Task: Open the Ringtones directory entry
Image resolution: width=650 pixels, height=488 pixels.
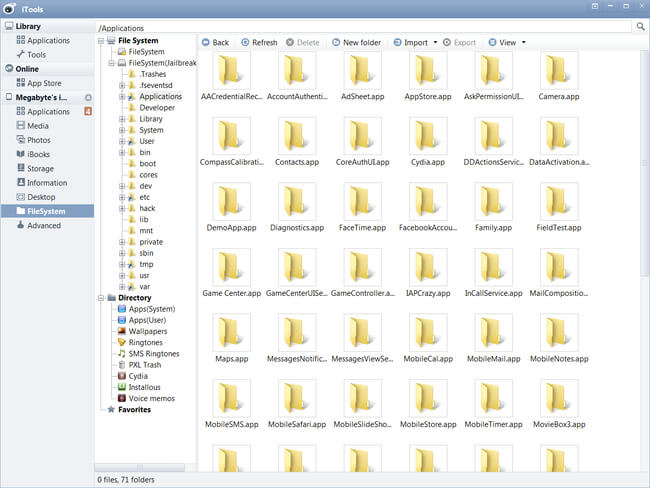Action: [x=140, y=342]
